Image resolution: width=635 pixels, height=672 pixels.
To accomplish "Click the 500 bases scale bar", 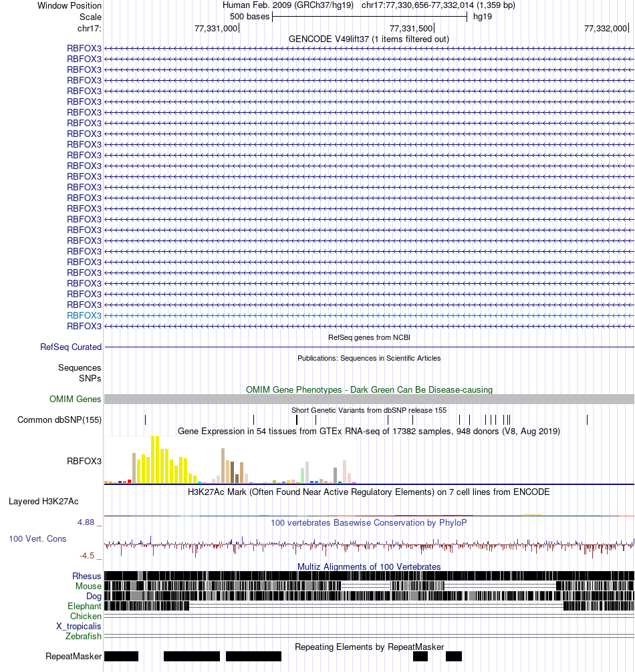I will (370, 17).
